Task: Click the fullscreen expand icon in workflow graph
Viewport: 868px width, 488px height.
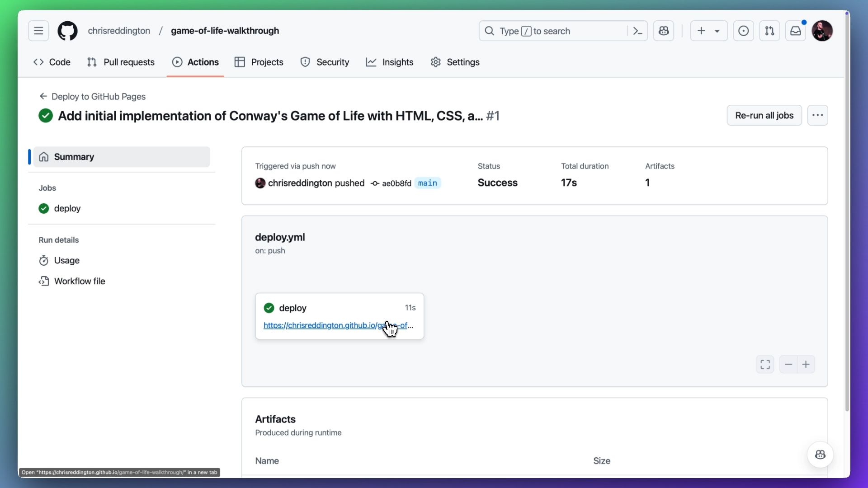Action: (765, 364)
